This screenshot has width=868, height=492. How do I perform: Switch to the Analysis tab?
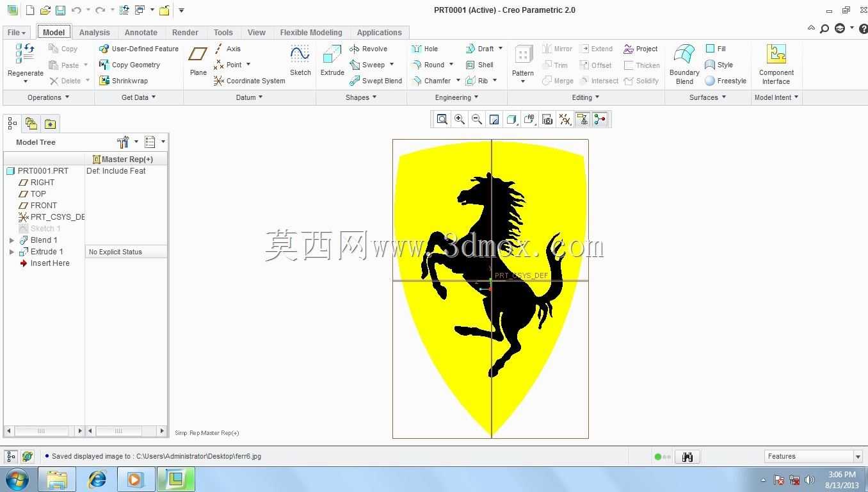95,33
